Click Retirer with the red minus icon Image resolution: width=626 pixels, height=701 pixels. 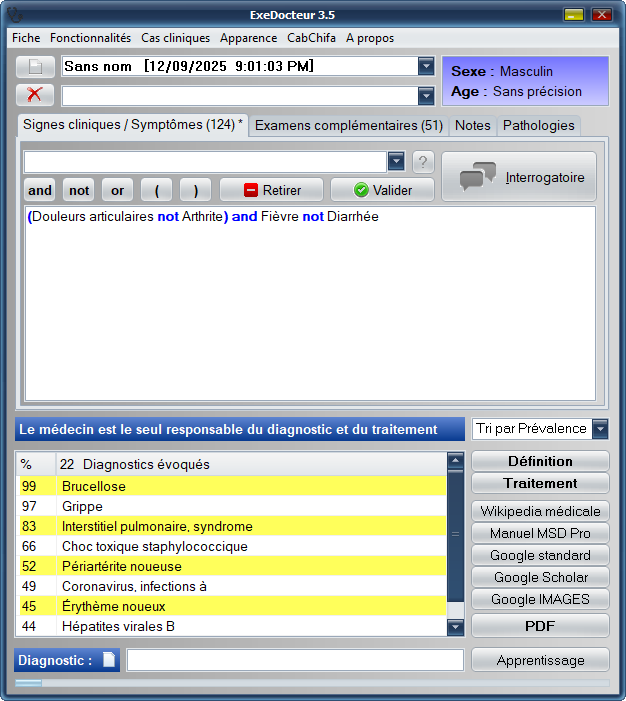272,190
